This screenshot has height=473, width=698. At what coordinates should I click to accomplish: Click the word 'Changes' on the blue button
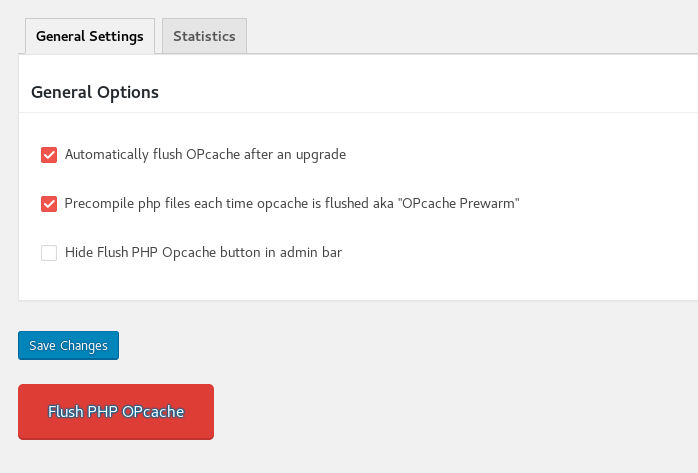[83, 346]
